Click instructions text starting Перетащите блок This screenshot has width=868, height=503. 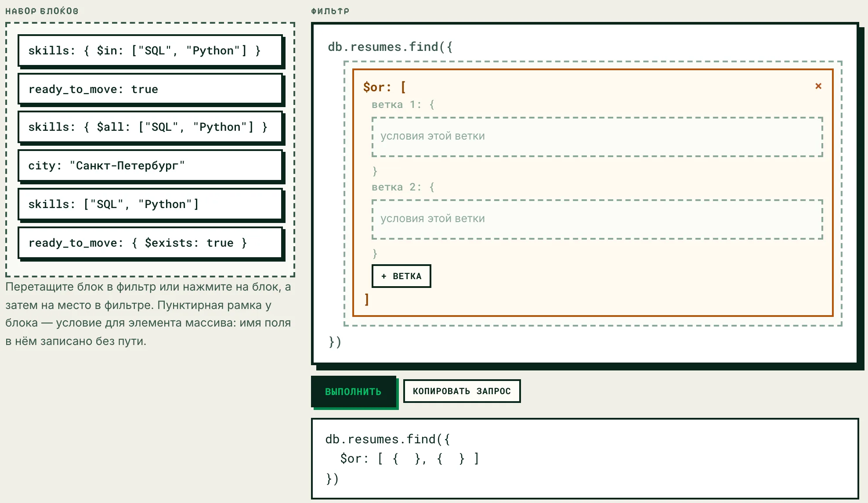click(x=148, y=314)
